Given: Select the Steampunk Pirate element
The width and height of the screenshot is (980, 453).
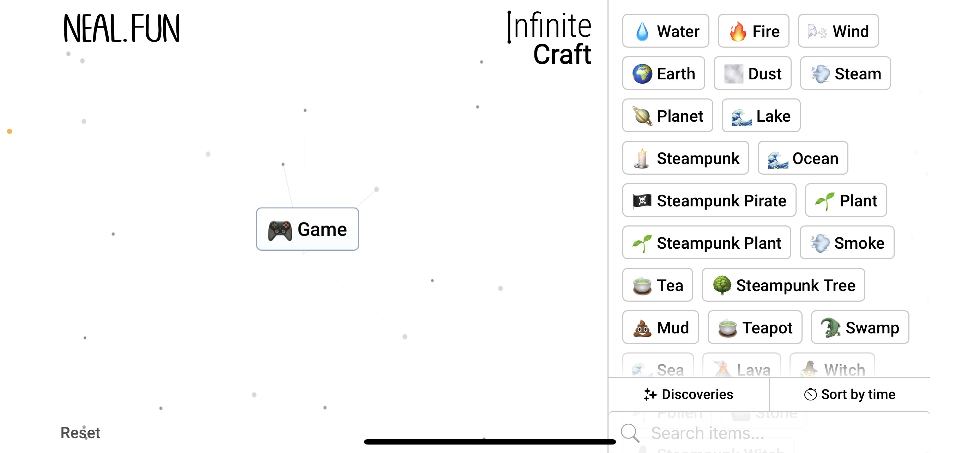Looking at the screenshot, I should [x=709, y=200].
